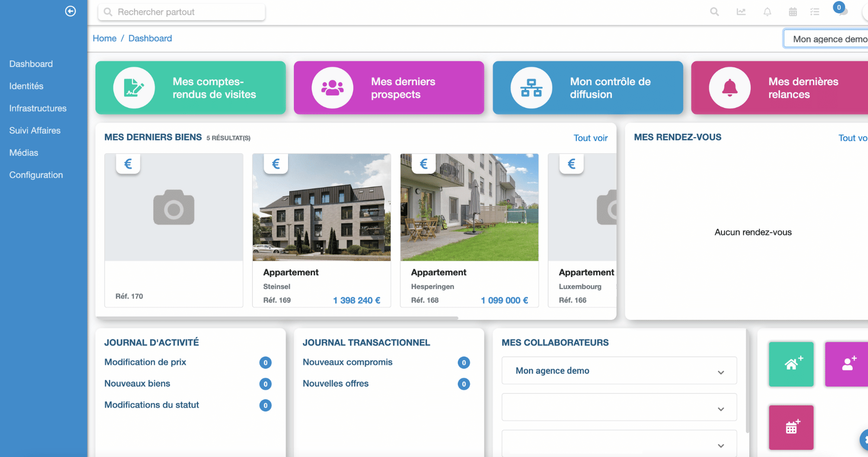Click the green add-property house icon
The height and width of the screenshot is (457, 868).
(x=791, y=364)
